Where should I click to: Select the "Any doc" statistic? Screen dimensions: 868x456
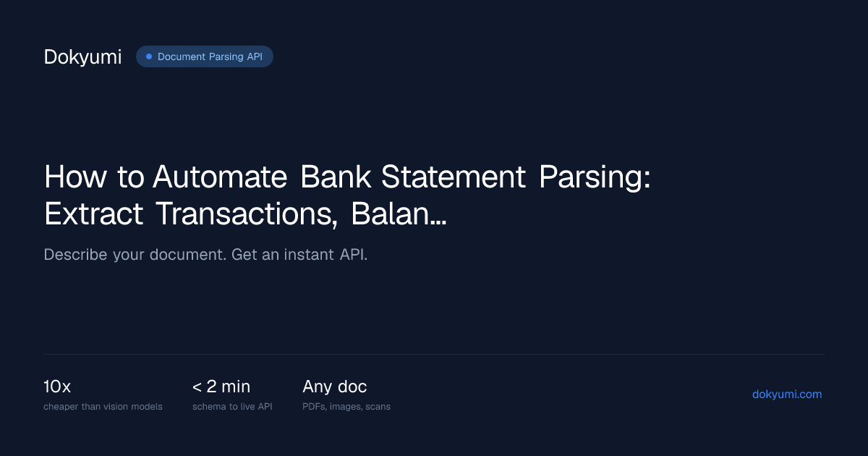pos(334,387)
